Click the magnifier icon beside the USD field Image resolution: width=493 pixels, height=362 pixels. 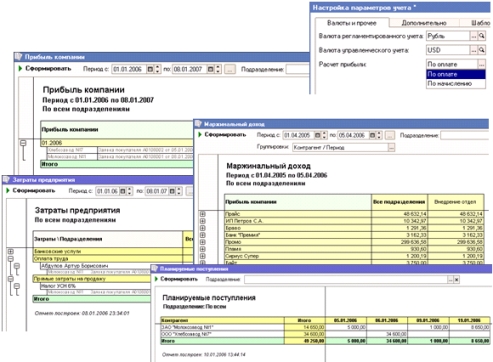[x=482, y=50]
